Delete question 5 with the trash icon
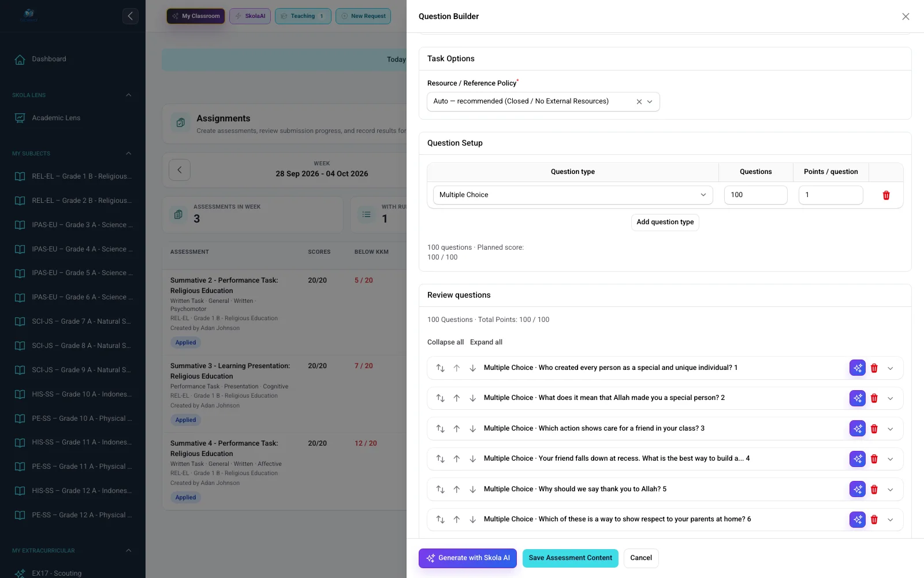 tap(874, 490)
